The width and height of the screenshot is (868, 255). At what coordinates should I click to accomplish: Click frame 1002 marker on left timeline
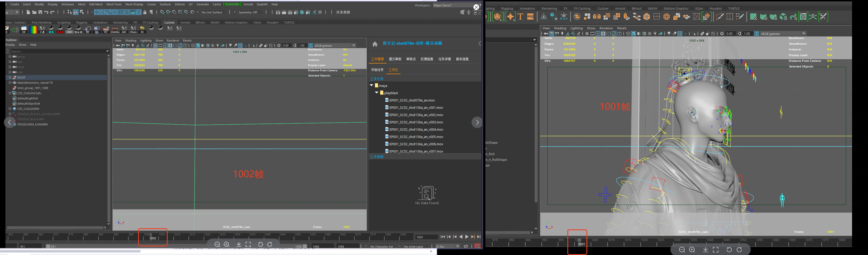(153, 238)
